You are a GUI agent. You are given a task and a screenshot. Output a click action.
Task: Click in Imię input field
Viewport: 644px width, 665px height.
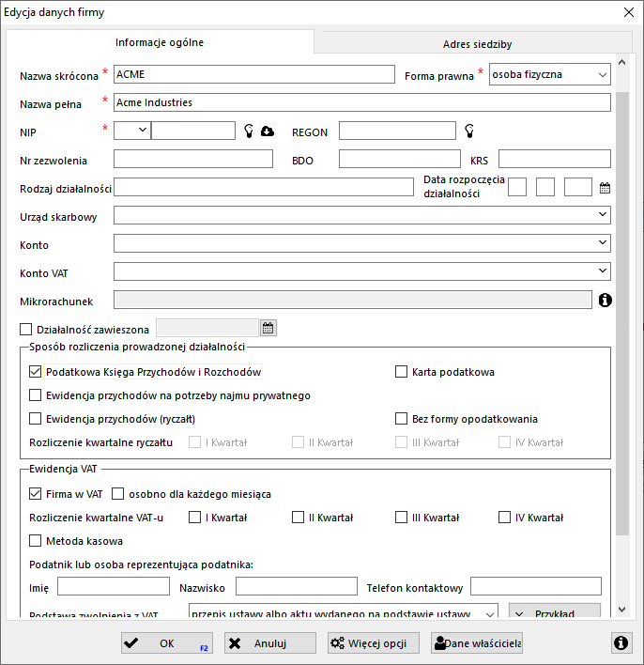(x=114, y=586)
